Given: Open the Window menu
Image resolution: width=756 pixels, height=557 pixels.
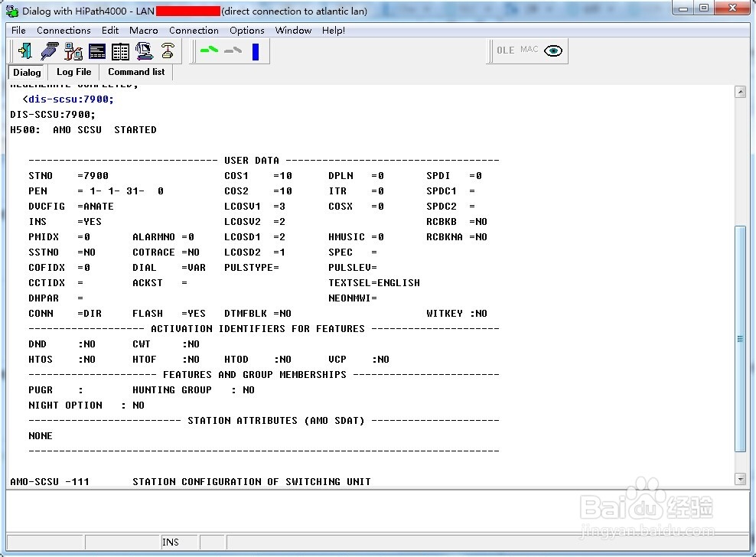Looking at the screenshot, I should tap(293, 31).
